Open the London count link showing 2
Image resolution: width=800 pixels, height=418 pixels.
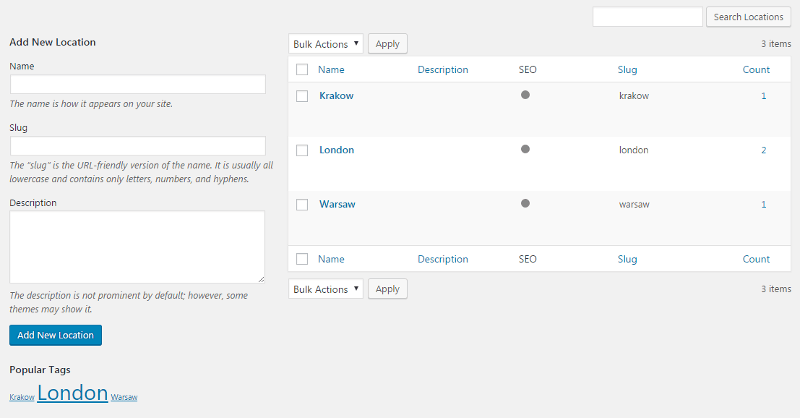point(763,150)
